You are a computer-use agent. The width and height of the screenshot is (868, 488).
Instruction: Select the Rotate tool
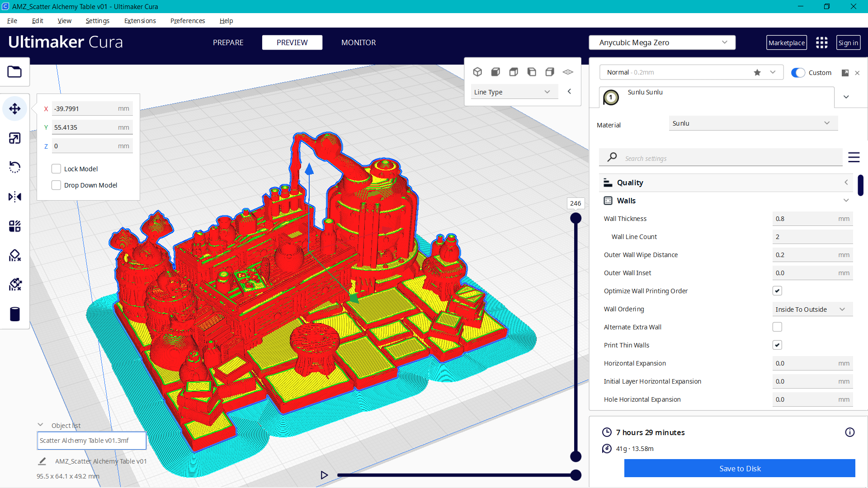pos(15,167)
